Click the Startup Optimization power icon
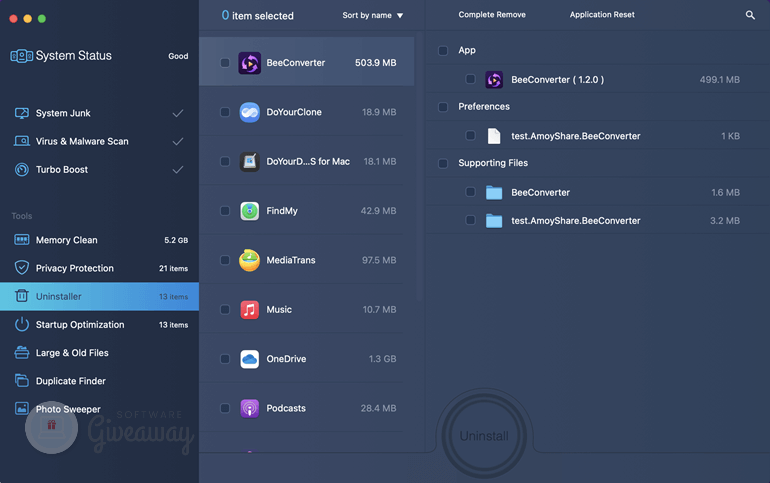Screen dimensions: 770x483 tap(22, 324)
